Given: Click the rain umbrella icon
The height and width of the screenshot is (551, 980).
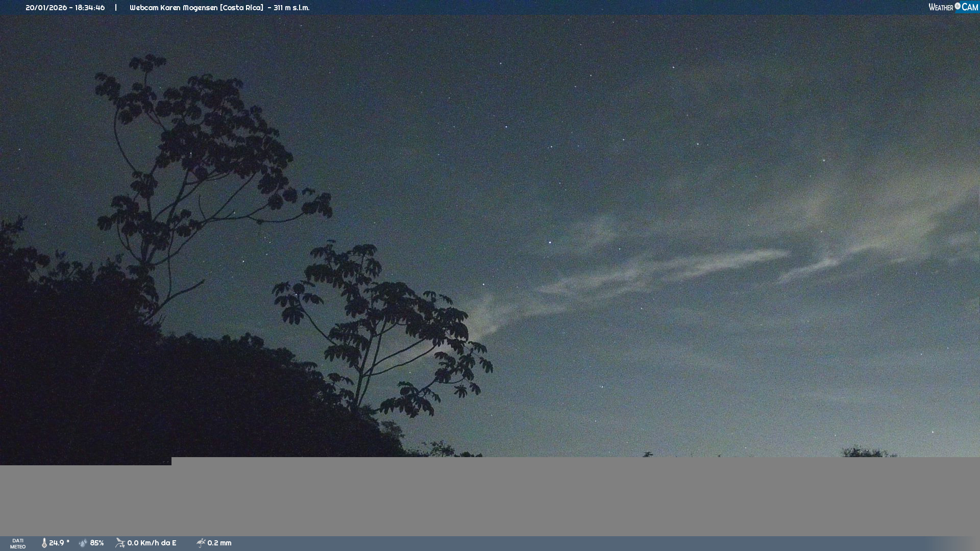Looking at the screenshot, I should [x=201, y=543].
